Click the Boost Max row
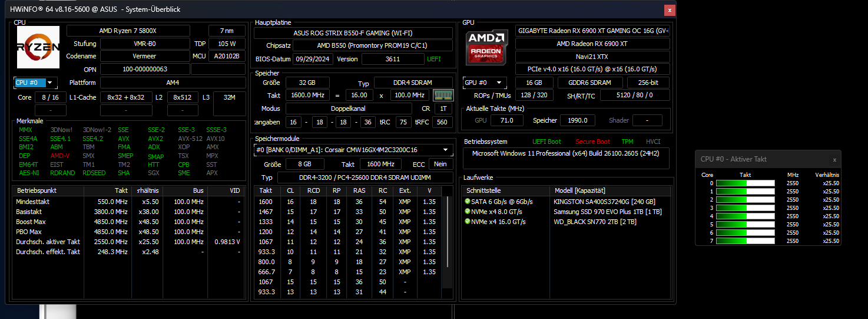The image size is (868, 319). click(x=128, y=222)
